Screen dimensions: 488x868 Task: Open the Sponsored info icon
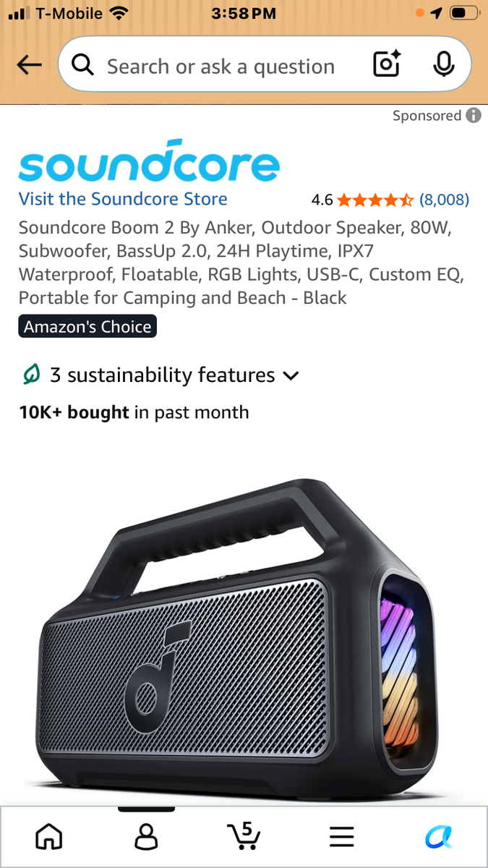(x=474, y=116)
